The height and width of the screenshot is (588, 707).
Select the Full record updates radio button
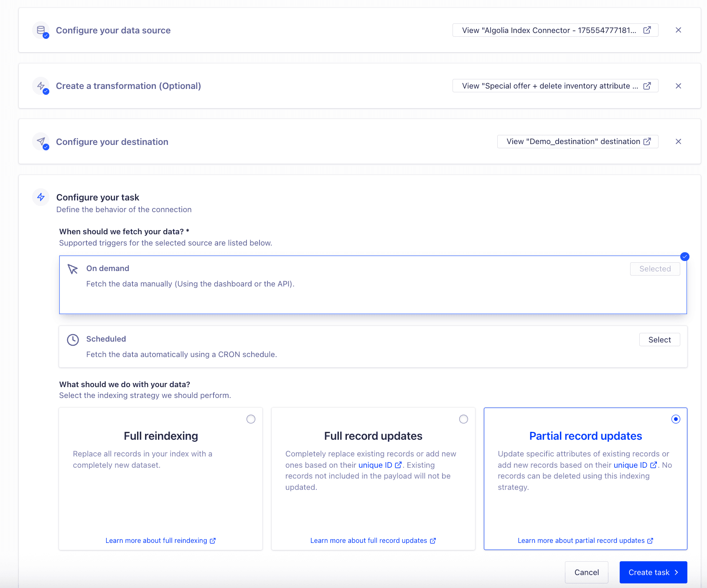pos(463,419)
